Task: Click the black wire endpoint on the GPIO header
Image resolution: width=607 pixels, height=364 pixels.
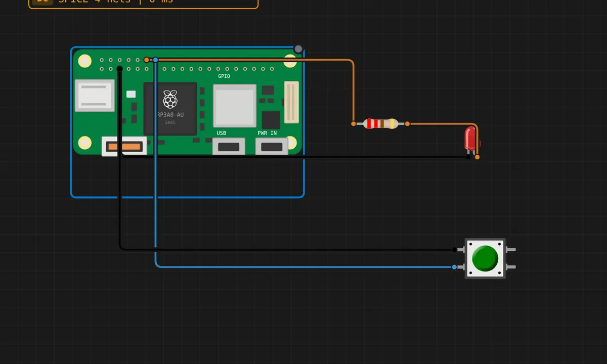Action: point(119,68)
